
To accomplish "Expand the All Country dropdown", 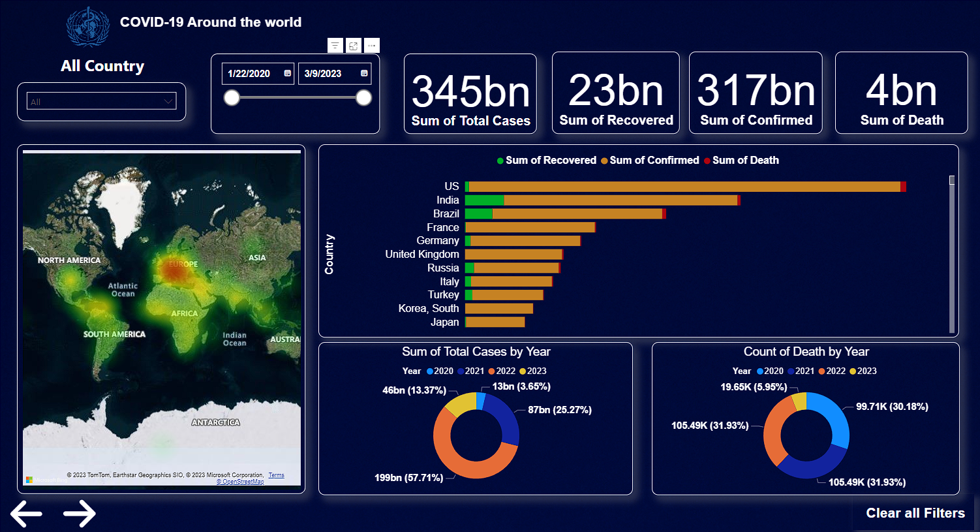I will pyautogui.click(x=168, y=102).
